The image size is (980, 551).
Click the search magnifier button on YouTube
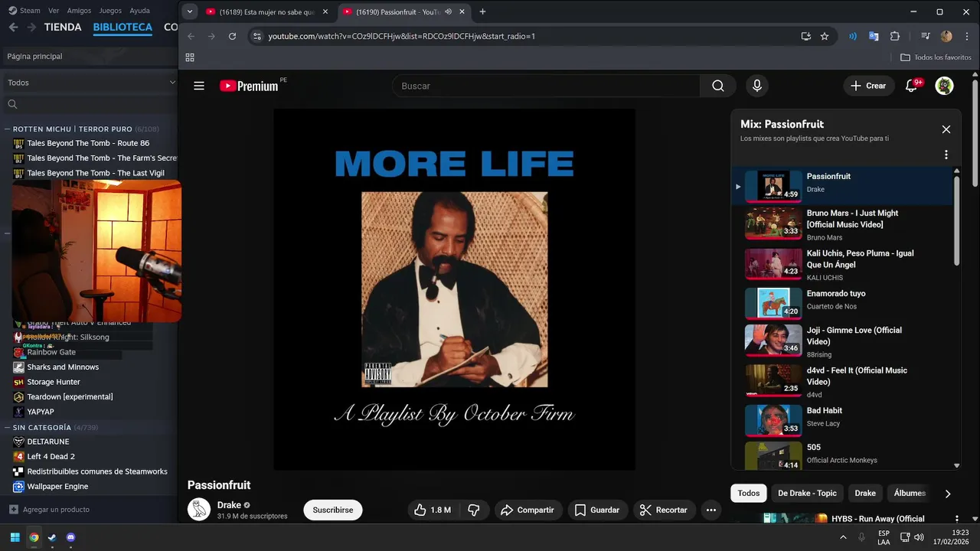718,86
